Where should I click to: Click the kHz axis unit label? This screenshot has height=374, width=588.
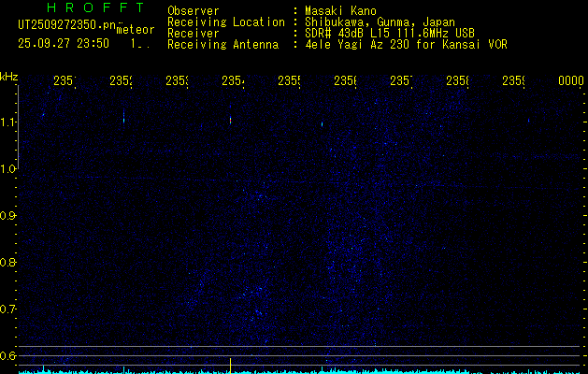tap(8, 78)
